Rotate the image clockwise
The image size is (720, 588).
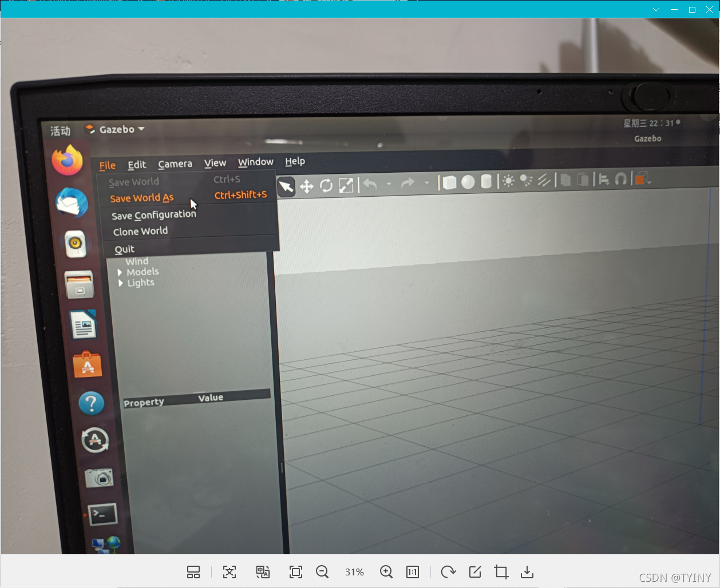pos(448,572)
